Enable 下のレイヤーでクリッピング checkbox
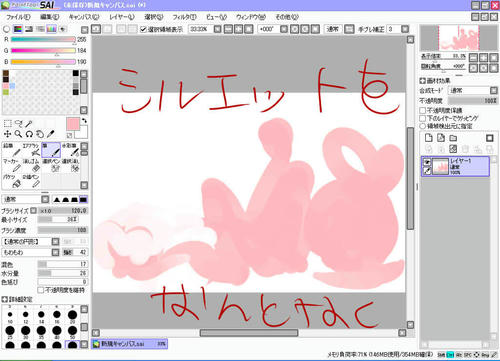Viewport: 500px width, 361px height. coord(423,118)
